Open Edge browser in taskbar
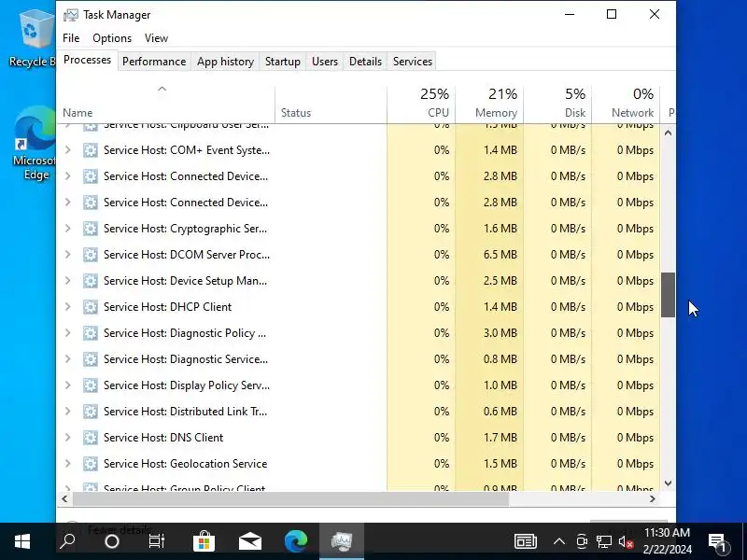 [296, 541]
